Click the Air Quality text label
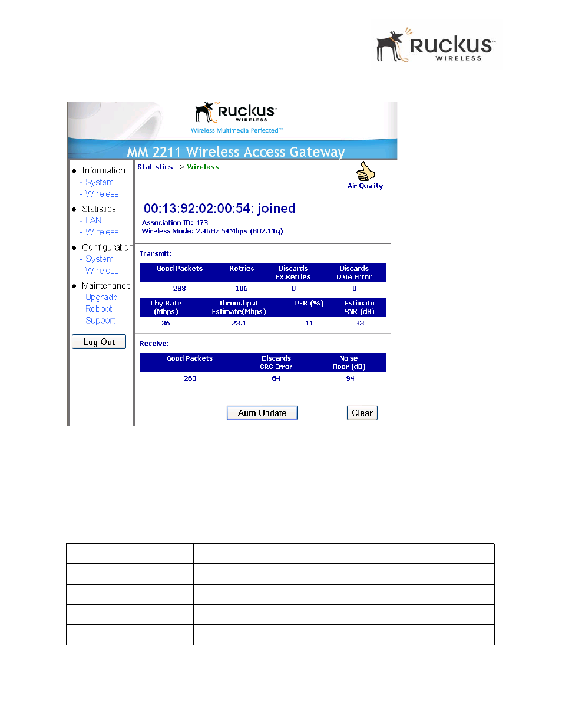This screenshot has width=562, height=728. point(365,186)
